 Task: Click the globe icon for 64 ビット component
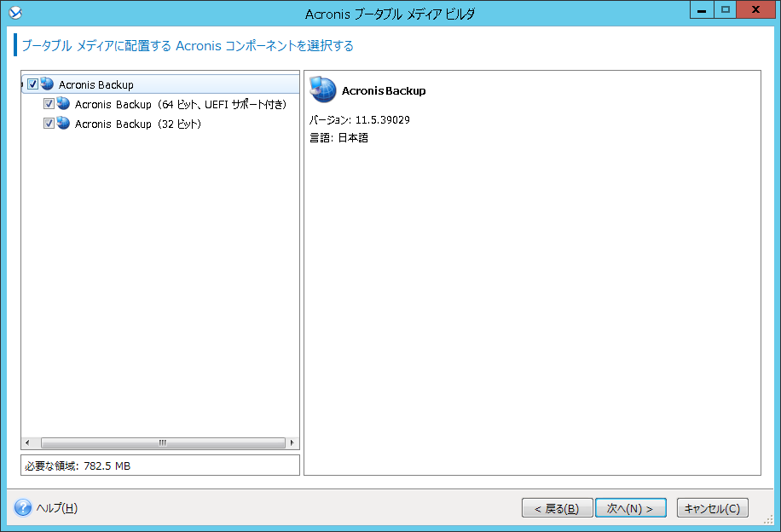pos(63,104)
